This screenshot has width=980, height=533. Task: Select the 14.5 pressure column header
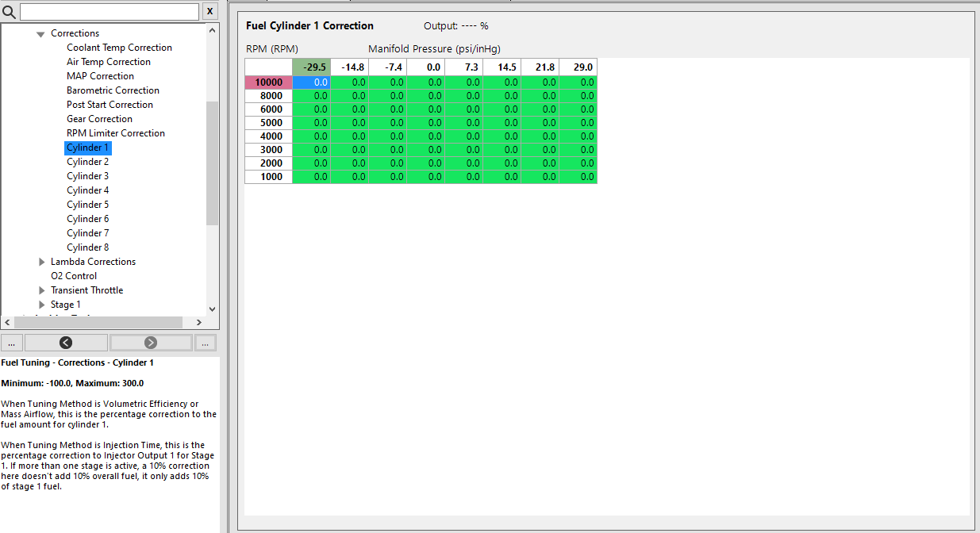[502, 67]
